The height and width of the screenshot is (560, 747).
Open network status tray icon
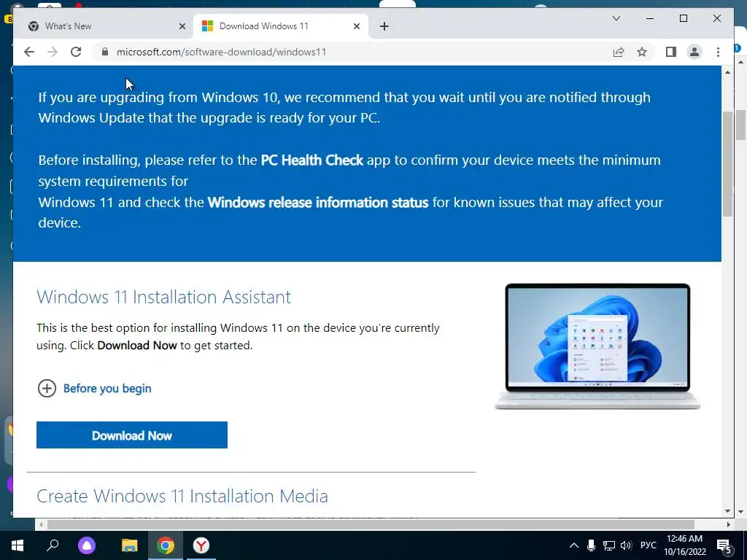[x=609, y=545]
